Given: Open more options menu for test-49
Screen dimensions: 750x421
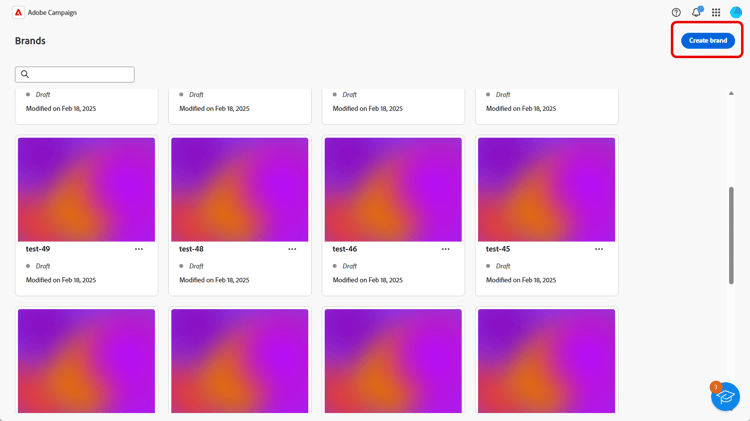Looking at the screenshot, I should [x=139, y=249].
